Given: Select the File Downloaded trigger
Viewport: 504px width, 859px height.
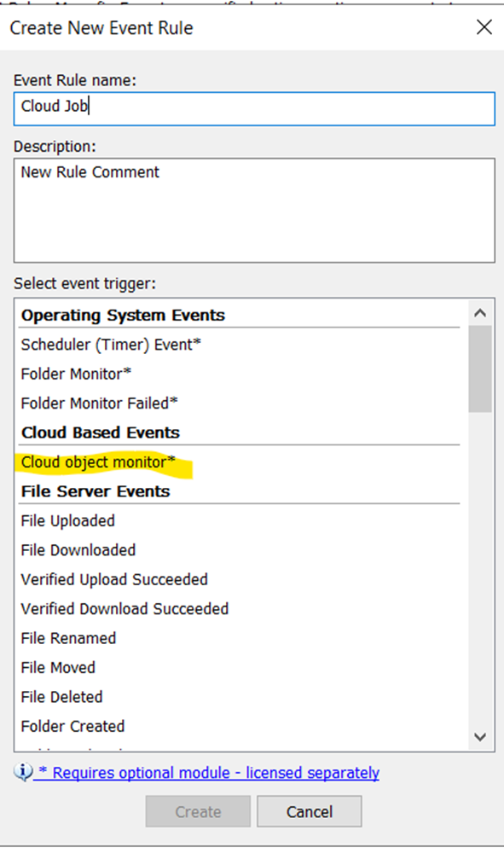Looking at the screenshot, I should pyautogui.click(x=77, y=550).
